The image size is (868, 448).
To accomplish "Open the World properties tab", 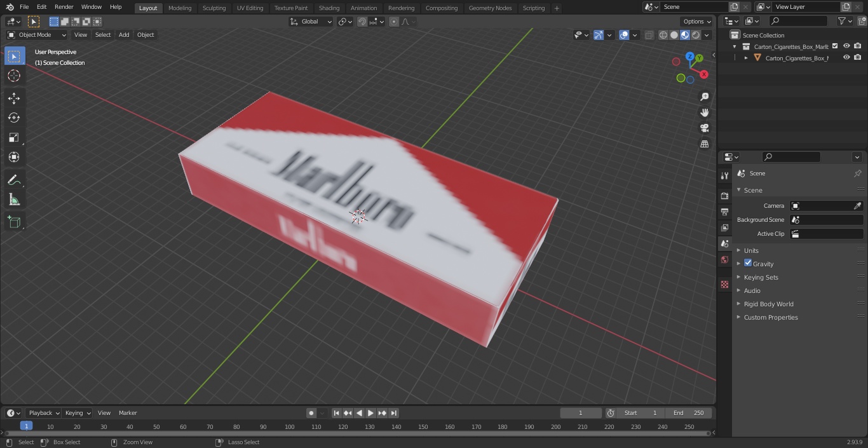I will point(724,260).
